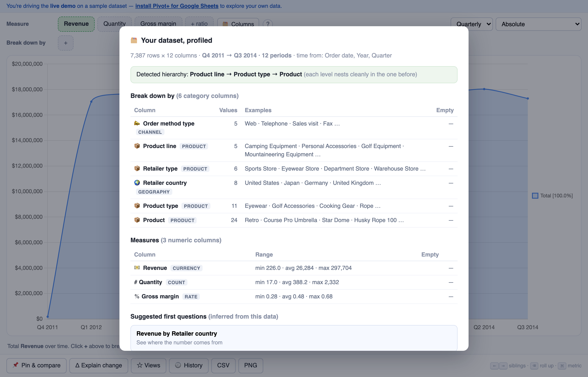The image size is (588, 377).
Task: Toggle the Quantity measure chip
Action: click(114, 24)
